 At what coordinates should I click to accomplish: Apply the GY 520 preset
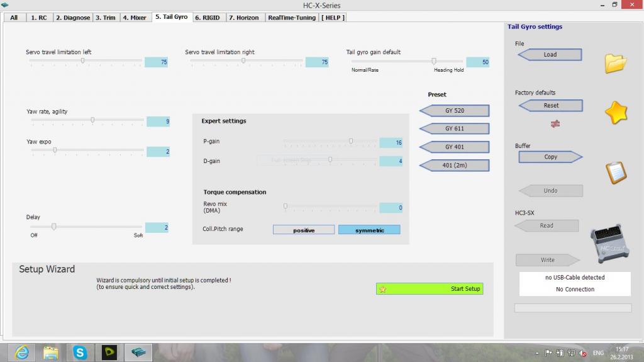[x=454, y=111]
